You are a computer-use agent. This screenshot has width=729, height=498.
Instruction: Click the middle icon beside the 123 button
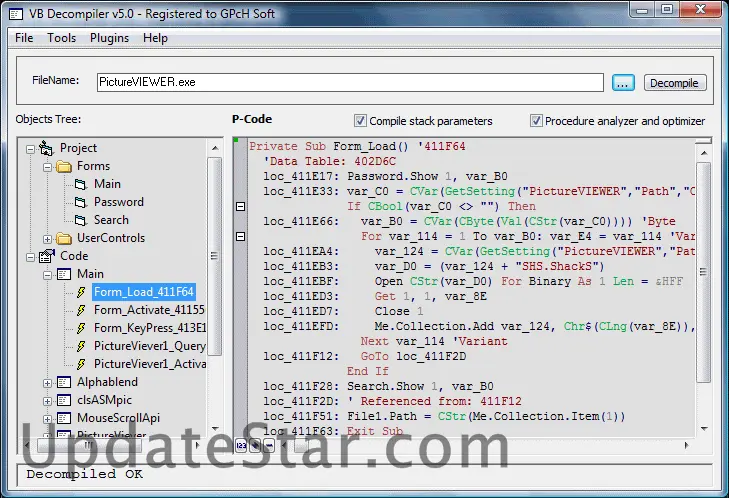coord(255,446)
